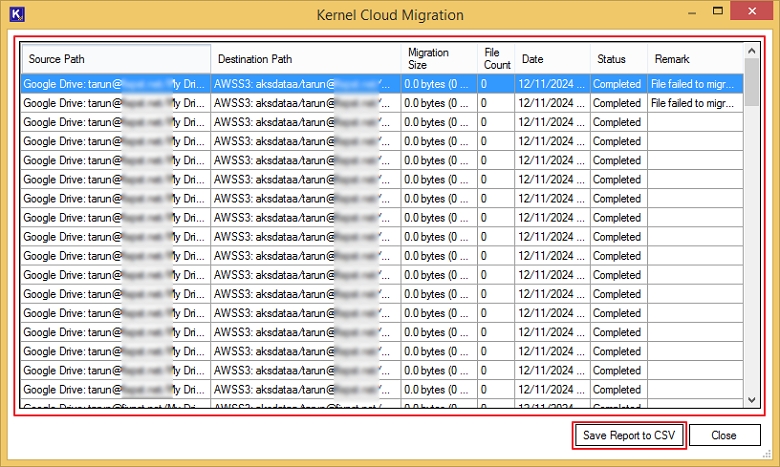Image resolution: width=780 pixels, height=467 pixels.
Task: Click the highlighted first row's Source Path cell
Action: [115, 84]
